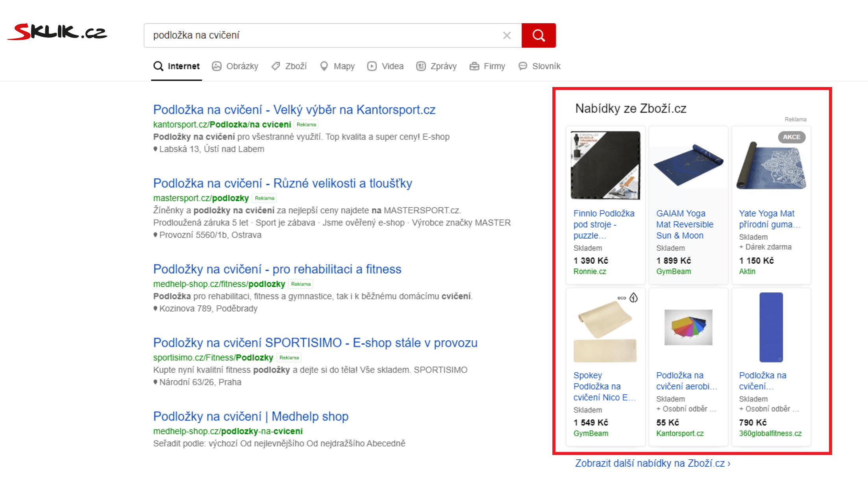Click the Zprávy news icon

(x=421, y=66)
